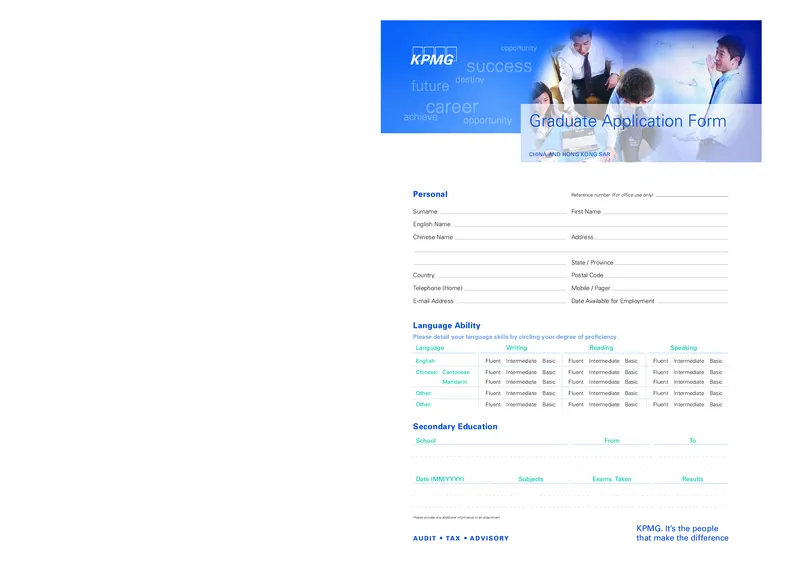Click the Reference number office-use field
Viewport: 800px width, 566px height.
tap(691, 195)
